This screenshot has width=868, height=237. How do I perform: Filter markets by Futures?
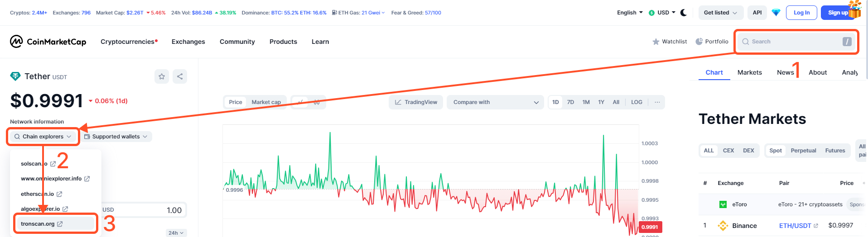coord(835,151)
